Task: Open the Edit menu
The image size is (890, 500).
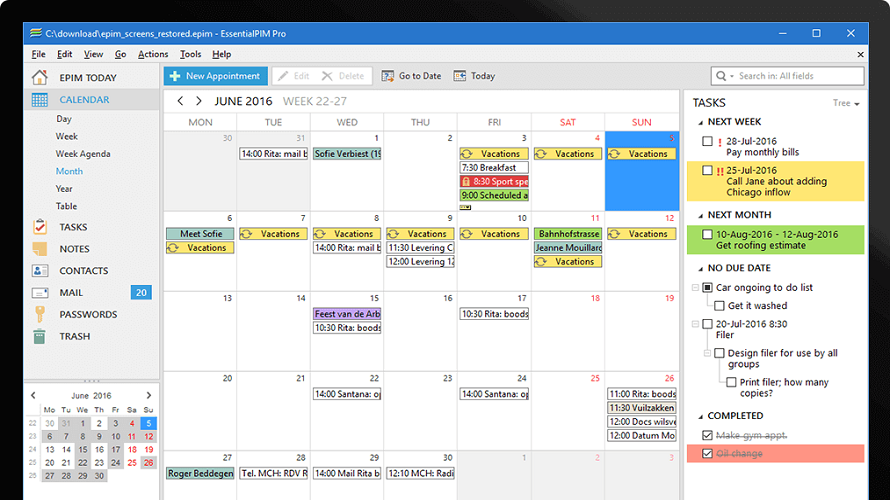Action: pyautogui.click(x=65, y=54)
